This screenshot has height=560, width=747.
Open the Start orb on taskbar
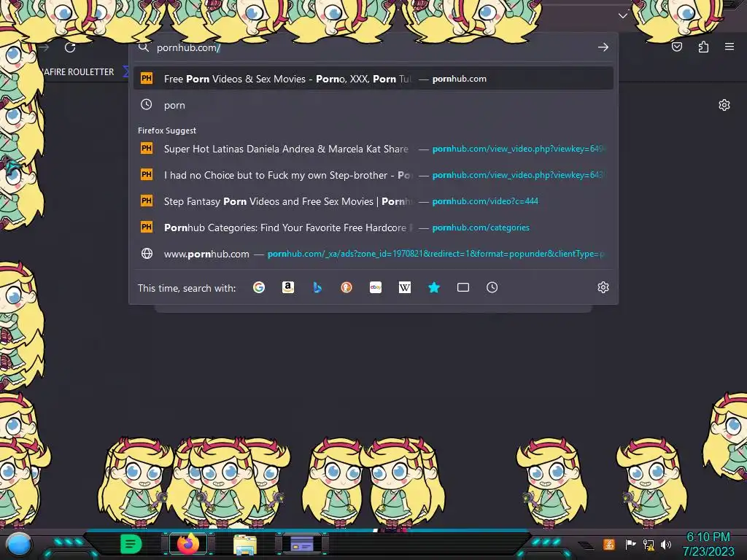[19, 544]
